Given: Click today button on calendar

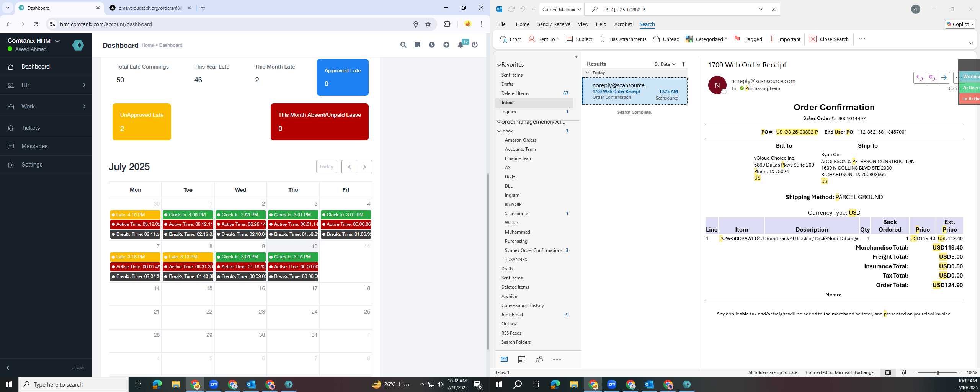Looking at the screenshot, I should (x=327, y=167).
